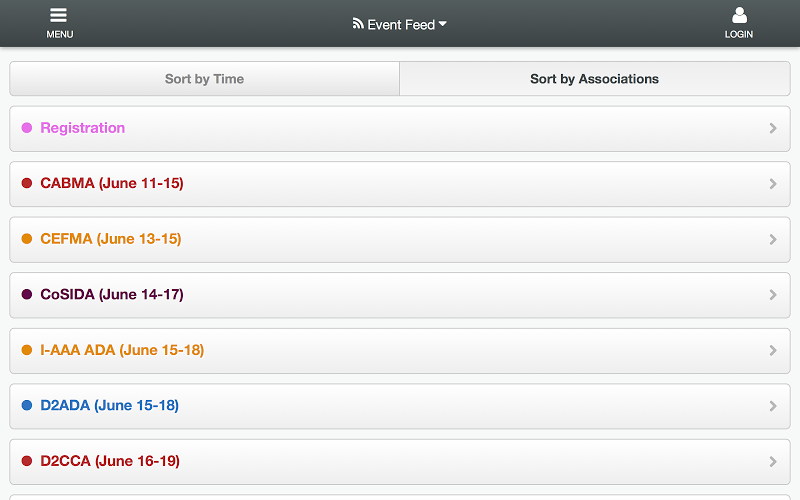This screenshot has width=800, height=500.
Task: Open the Registration link
Action: [x=83, y=128]
